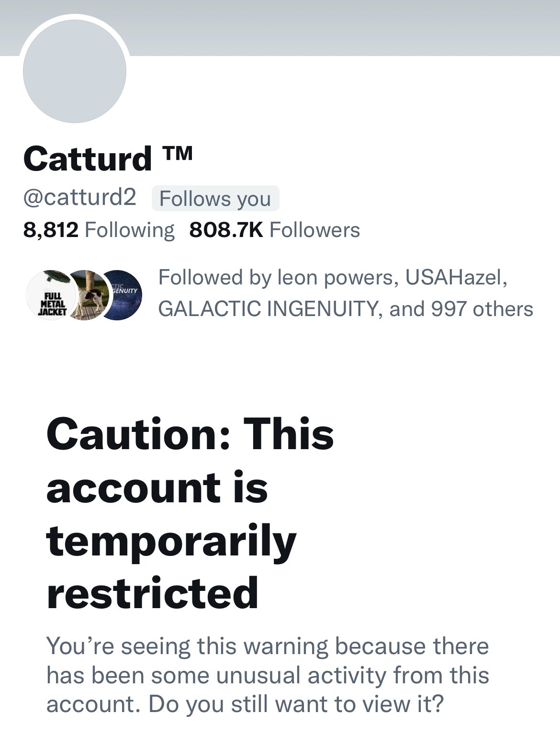Screen dimensions: 560x747
Task: Tap the ™ symbol beside Catturd
Action: click(x=177, y=153)
